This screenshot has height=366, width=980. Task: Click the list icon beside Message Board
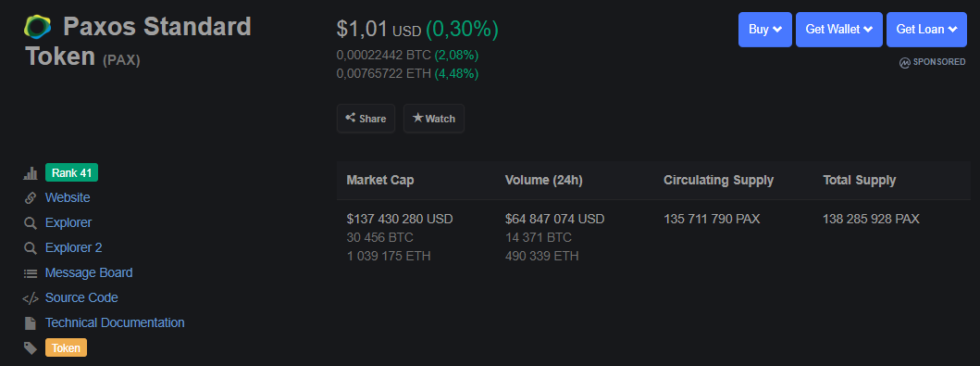pyautogui.click(x=30, y=273)
